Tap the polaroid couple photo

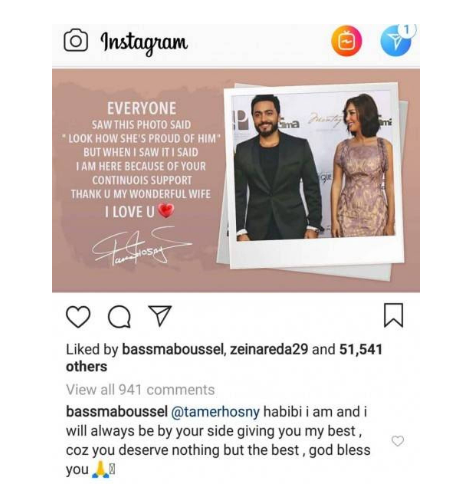(313, 166)
